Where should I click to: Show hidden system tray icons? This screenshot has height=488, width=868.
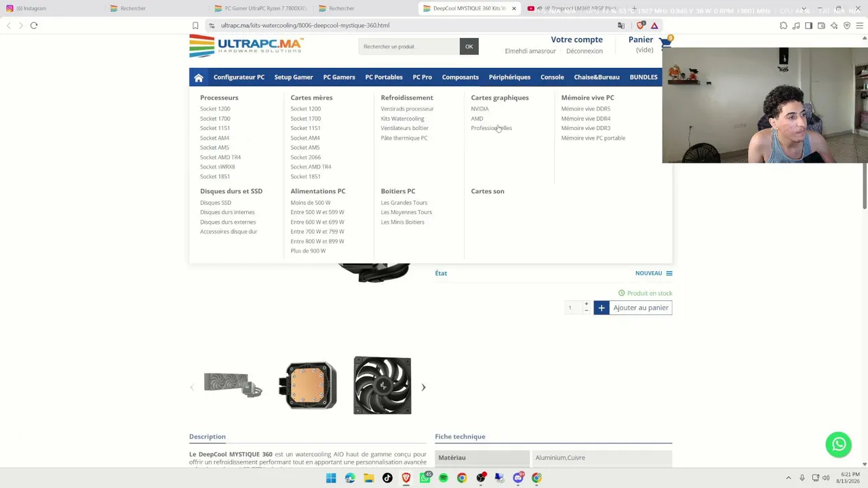pos(788,478)
